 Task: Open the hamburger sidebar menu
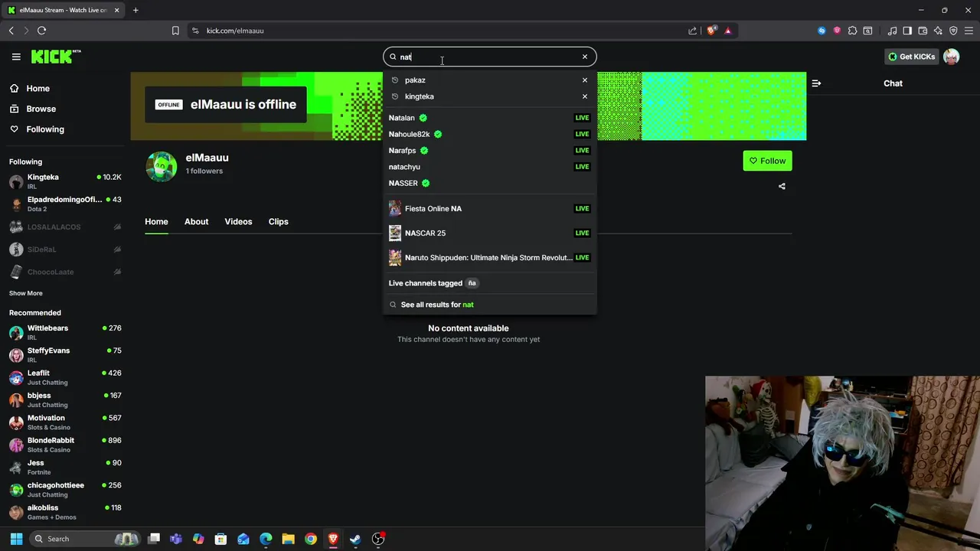click(x=16, y=57)
